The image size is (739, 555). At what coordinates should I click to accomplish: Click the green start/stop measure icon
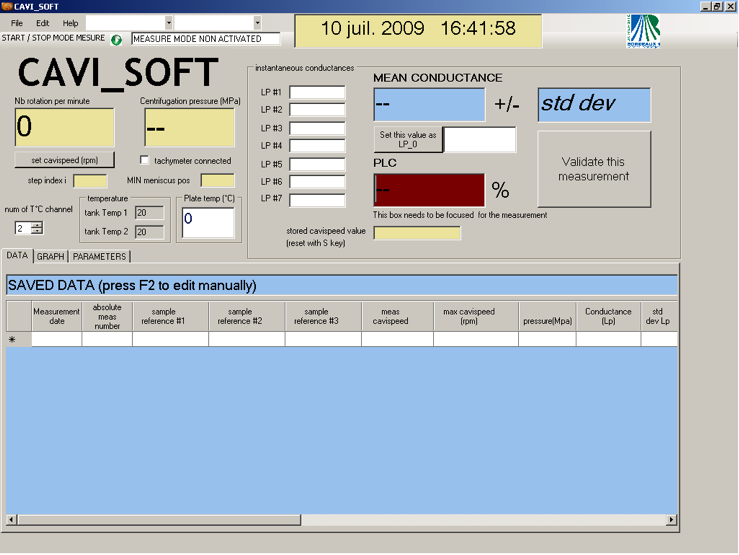click(x=116, y=40)
